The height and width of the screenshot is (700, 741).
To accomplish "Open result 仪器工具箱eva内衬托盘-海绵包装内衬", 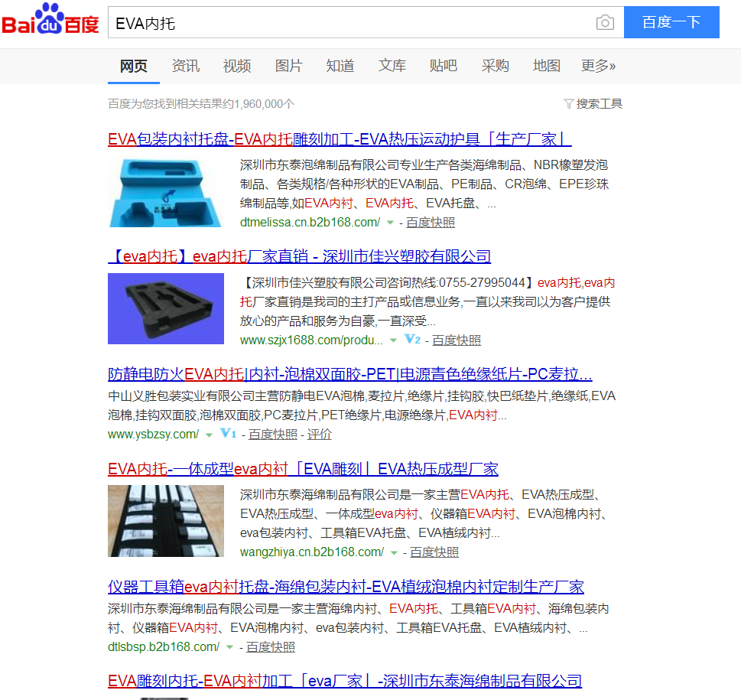I will [x=346, y=587].
